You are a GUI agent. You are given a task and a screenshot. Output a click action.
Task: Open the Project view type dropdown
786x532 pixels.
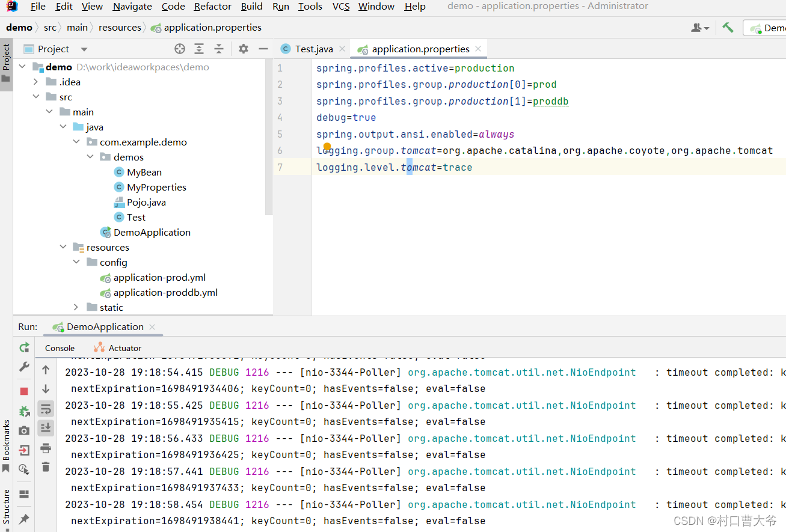[84, 49]
